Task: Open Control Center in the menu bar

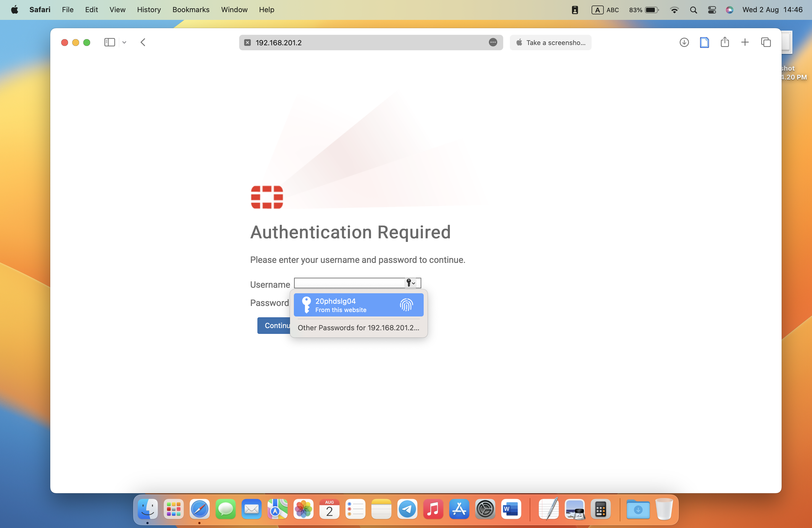Action: coord(712,10)
